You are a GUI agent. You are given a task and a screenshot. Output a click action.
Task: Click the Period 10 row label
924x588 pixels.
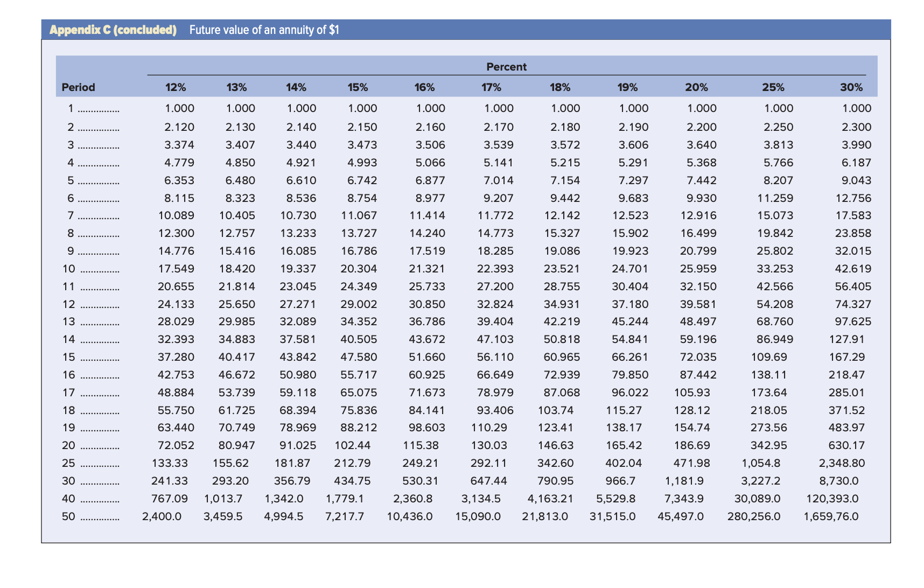point(70,268)
